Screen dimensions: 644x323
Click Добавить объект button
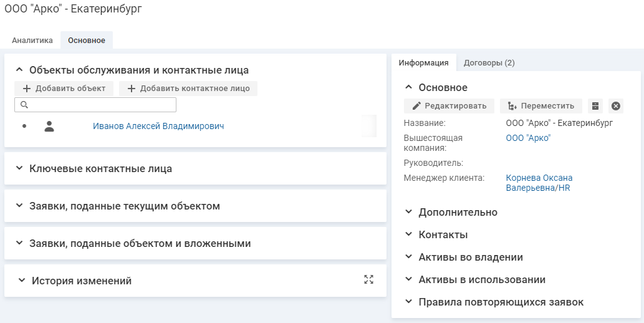64,89
